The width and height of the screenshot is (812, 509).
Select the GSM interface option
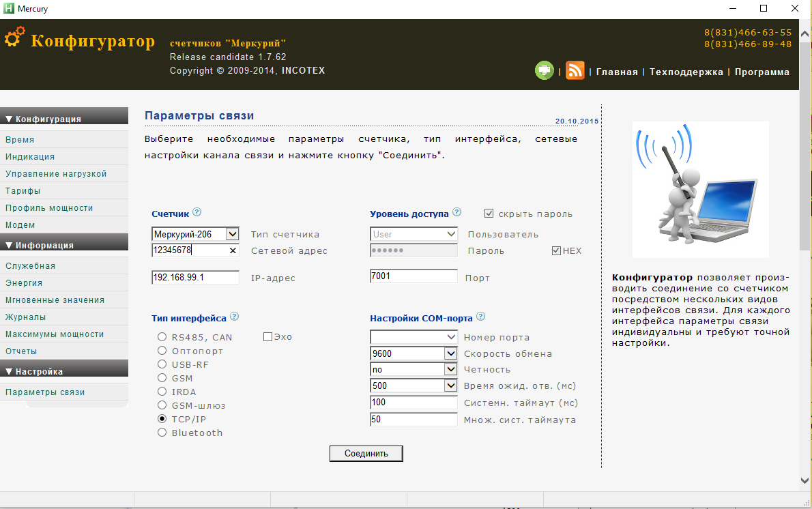pos(162,378)
